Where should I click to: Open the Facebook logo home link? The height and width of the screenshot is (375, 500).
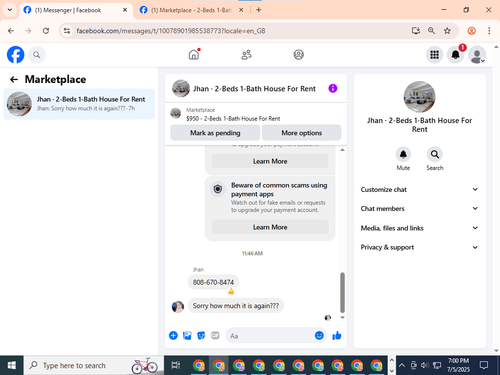16,55
